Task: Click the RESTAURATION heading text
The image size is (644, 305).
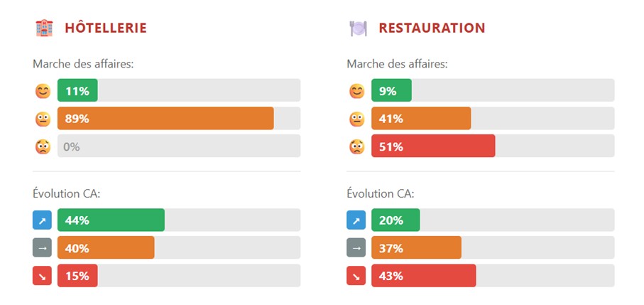Action: pos(432,28)
